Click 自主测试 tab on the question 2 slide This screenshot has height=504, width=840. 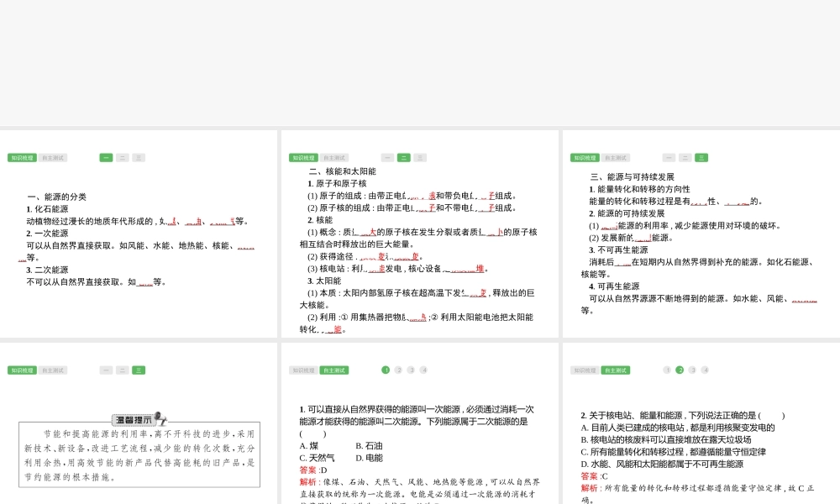[x=616, y=370]
